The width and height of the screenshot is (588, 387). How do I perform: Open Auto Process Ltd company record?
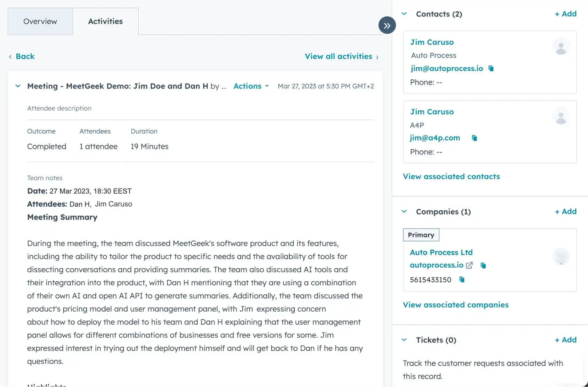tap(441, 252)
